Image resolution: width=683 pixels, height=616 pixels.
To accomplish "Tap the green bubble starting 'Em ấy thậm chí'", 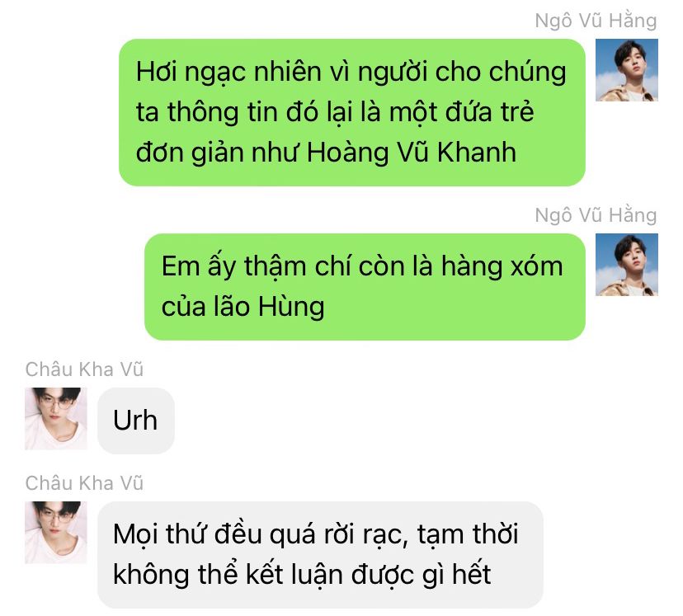I will pos(365,287).
